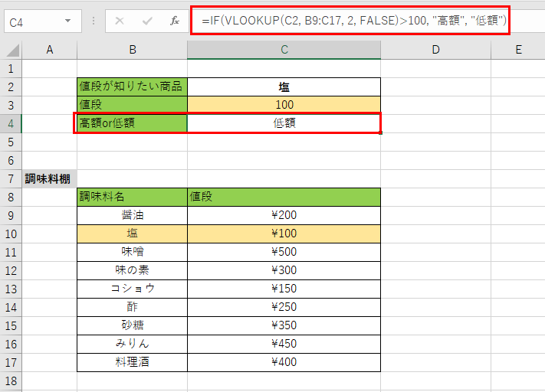The image size is (545, 392).
Task: Select row 9 header
Action: (x=11, y=216)
